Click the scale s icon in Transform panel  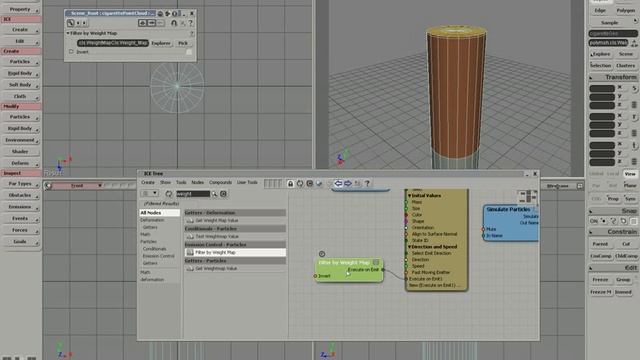pos(634,88)
